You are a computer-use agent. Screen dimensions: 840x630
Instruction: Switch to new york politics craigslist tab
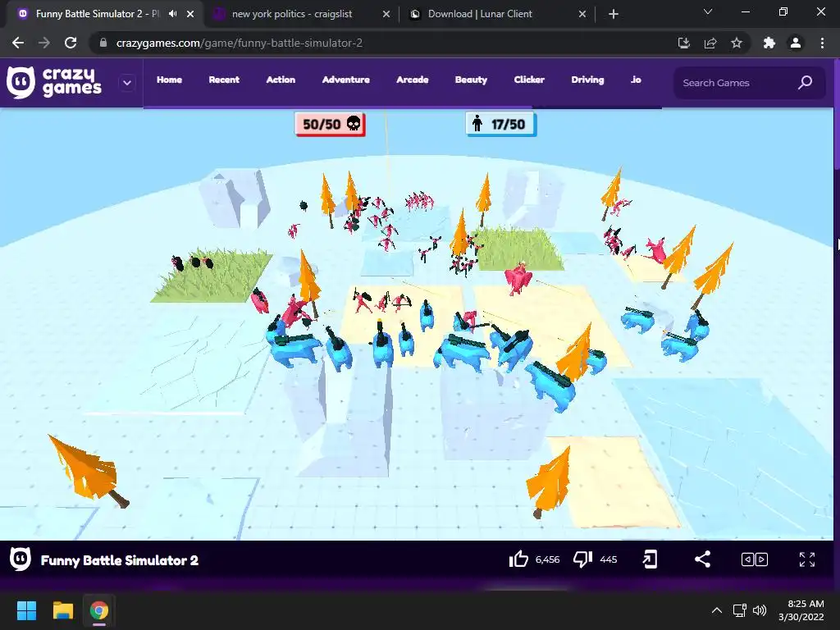(292, 14)
